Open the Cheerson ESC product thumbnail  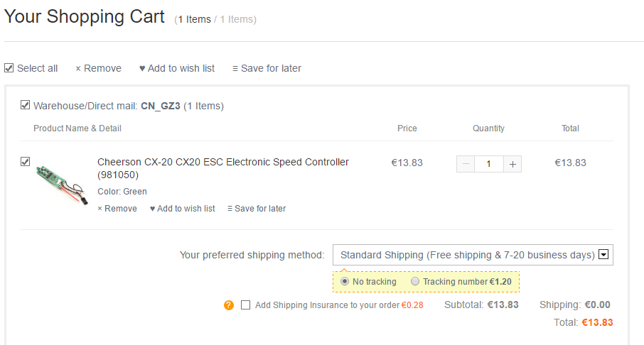pyautogui.click(x=60, y=182)
